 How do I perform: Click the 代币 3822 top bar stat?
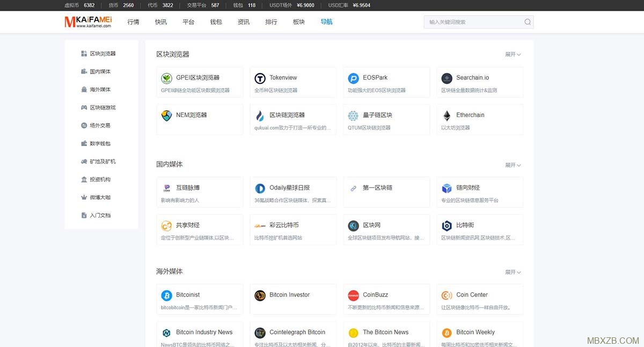point(160,5)
